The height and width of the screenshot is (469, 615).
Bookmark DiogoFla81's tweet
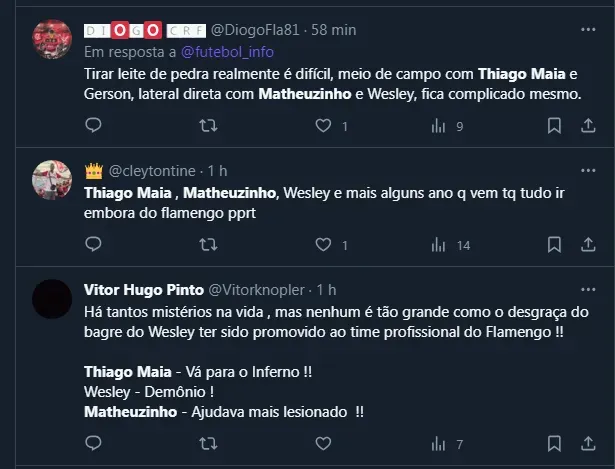pyautogui.click(x=554, y=126)
